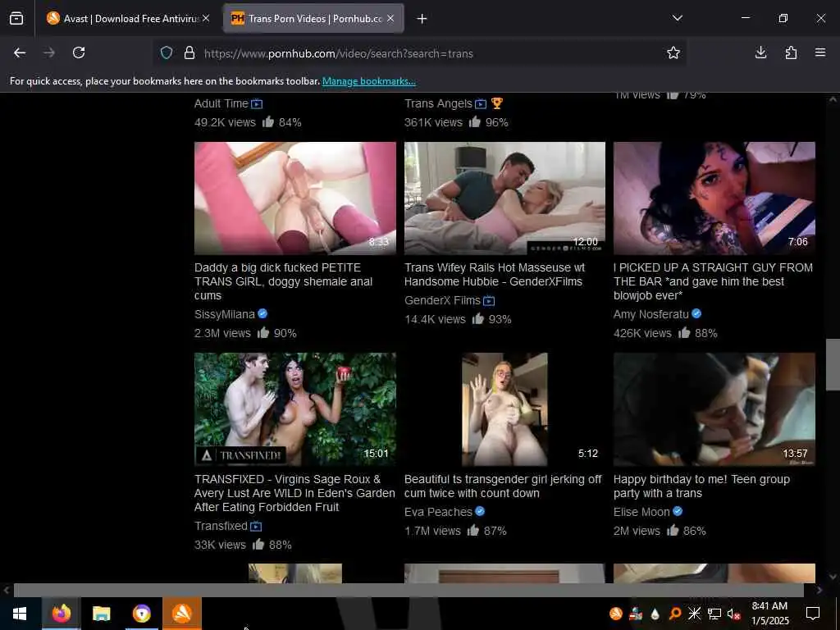Show site security padlock information
Image resolution: width=840 pixels, height=630 pixels.
click(x=189, y=53)
